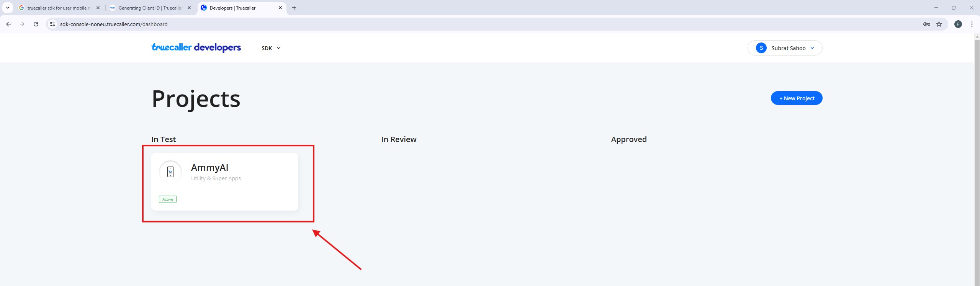
Task: Click the Active status badge
Action: coord(168,199)
